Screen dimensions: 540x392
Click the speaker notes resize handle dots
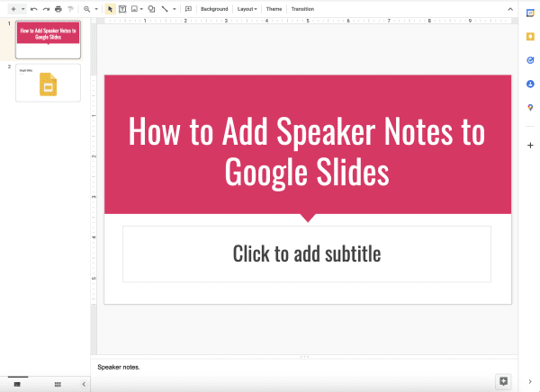[304, 357]
